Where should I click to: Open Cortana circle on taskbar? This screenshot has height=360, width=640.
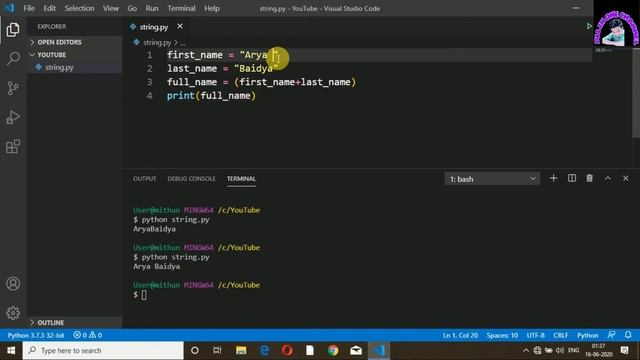click(195, 351)
